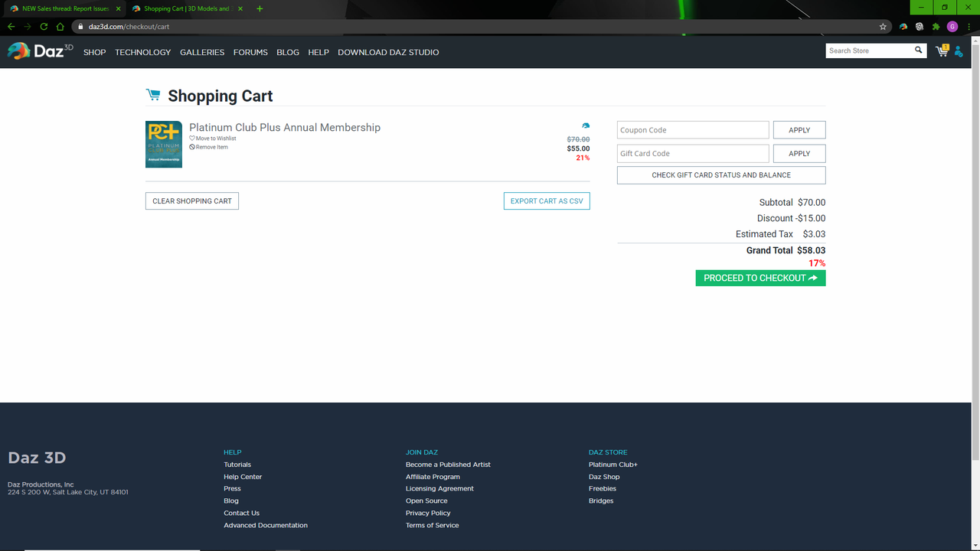Open the HELP menu item
This screenshot has height=551, width=980.
[x=318, y=52]
